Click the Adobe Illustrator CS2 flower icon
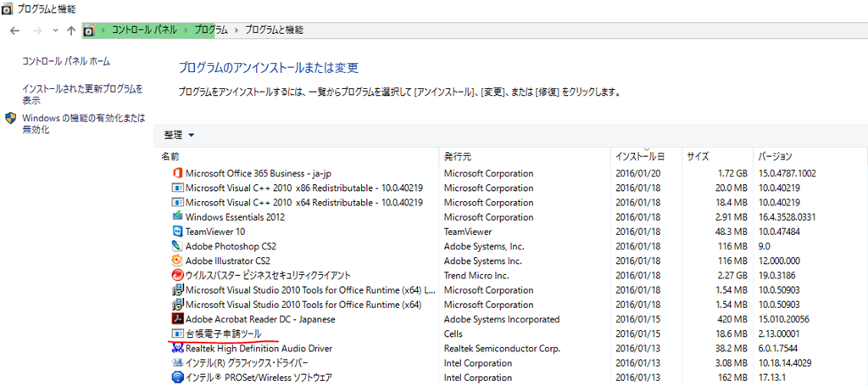Image resolution: width=868 pixels, height=387 pixels. (x=177, y=260)
